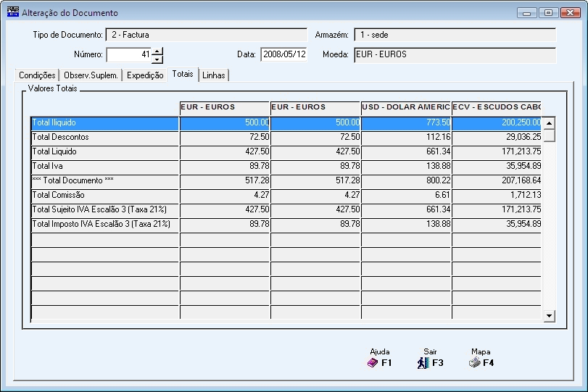Decrease Número with the down spinner arrow
This screenshot has height=392, width=588.
pos(157,59)
